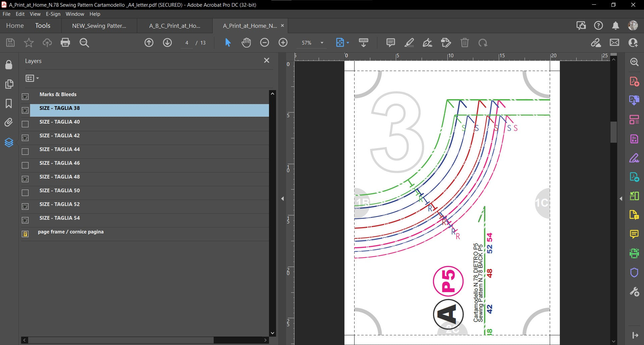
Task: Show the SIZE - TAGLIA 40 layer
Action: click(x=25, y=124)
